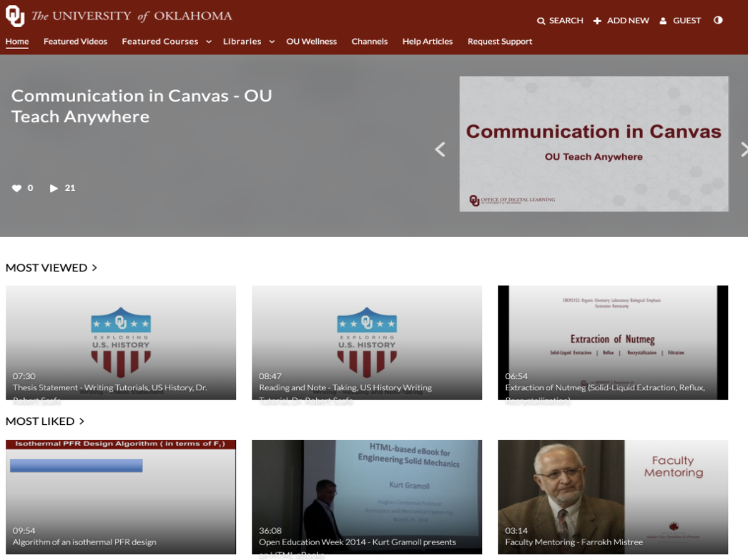Open Help Articles link

coord(428,42)
